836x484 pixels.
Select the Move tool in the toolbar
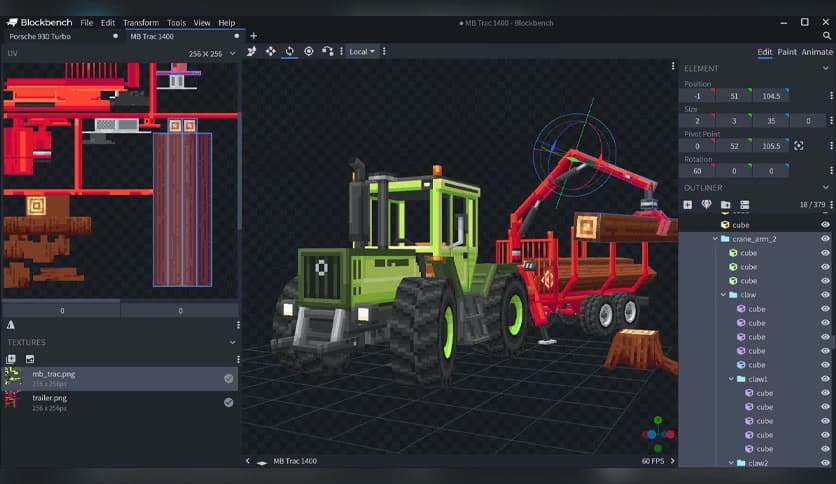271,51
